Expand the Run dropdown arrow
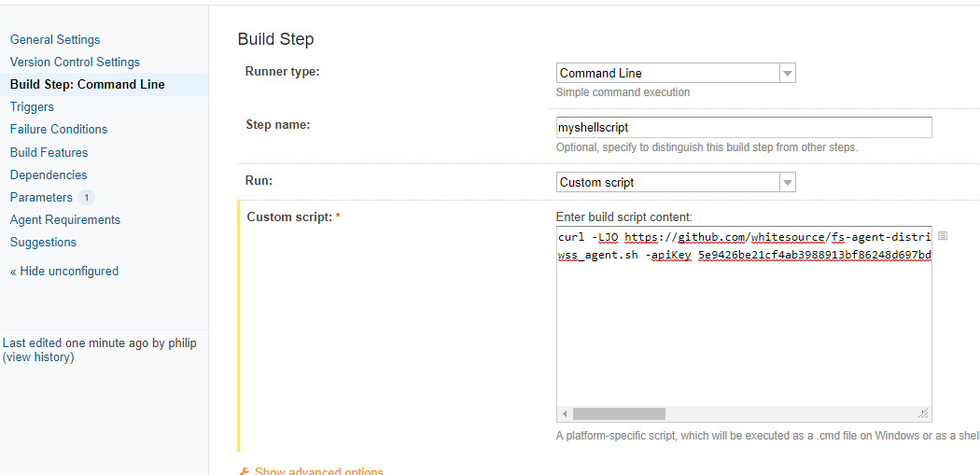Image resolution: width=980 pixels, height=475 pixels. pyautogui.click(x=787, y=183)
